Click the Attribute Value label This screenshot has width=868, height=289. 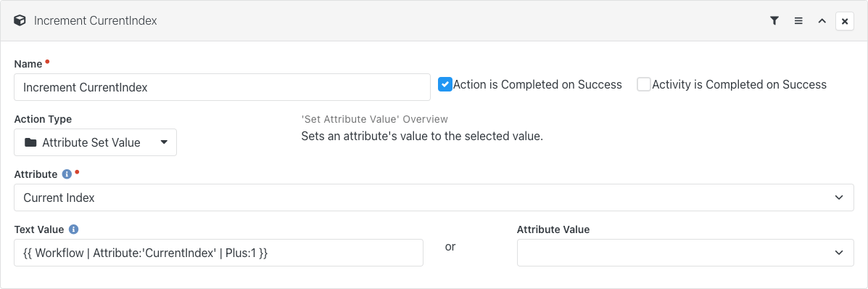pos(553,229)
